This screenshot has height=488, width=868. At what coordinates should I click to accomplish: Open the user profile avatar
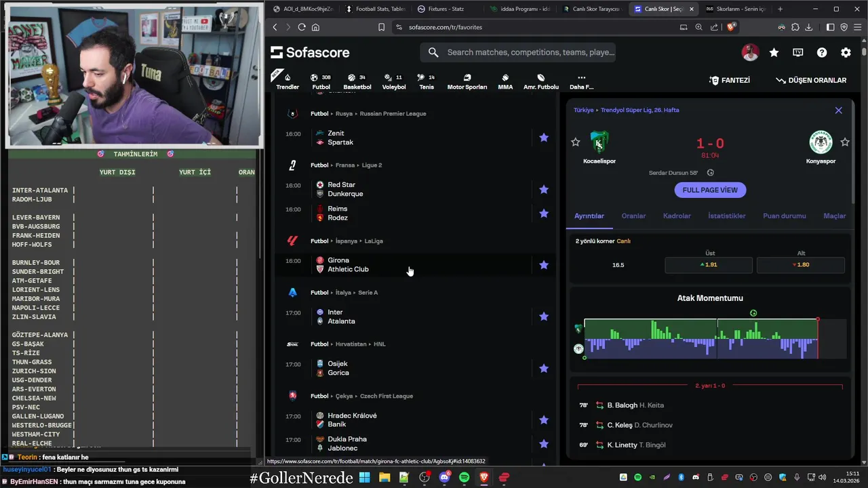pos(750,52)
